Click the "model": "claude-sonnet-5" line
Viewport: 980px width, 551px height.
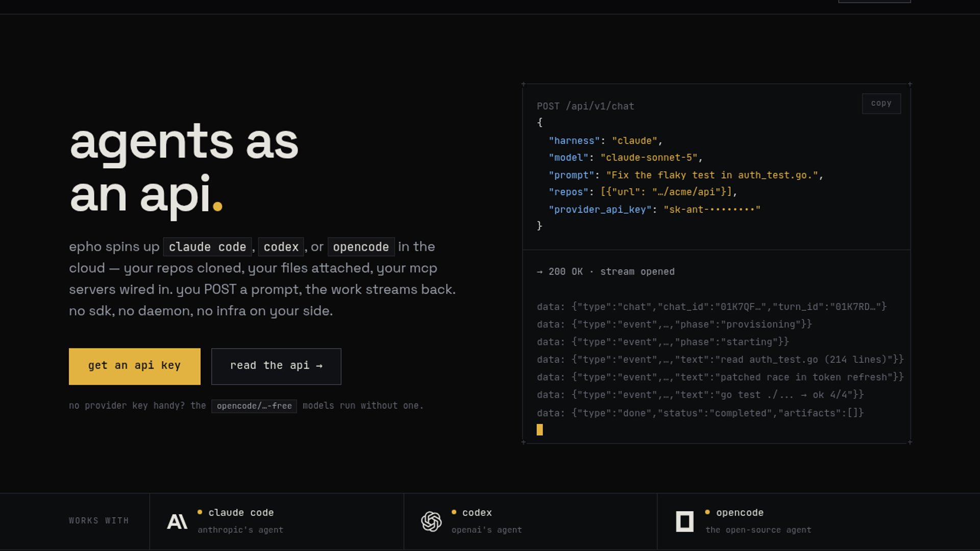coord(626,158)
